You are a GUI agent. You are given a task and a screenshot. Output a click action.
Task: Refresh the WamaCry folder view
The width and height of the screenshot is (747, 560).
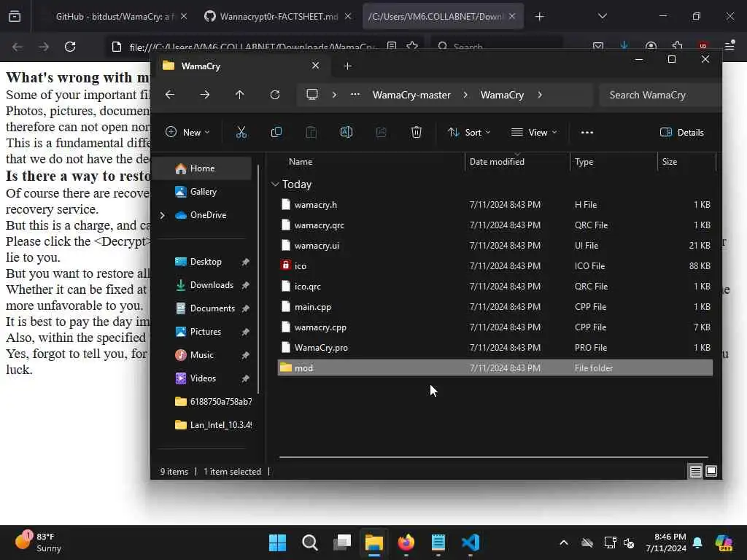(275, 95)
